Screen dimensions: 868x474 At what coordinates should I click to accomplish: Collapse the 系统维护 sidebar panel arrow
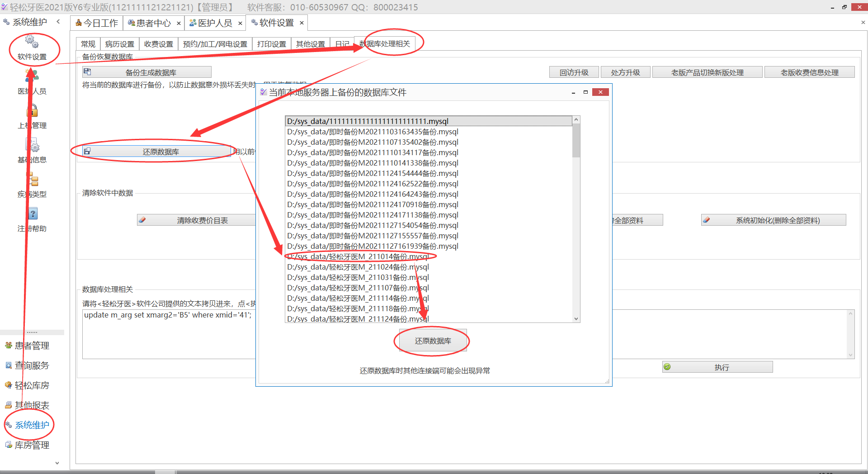pyautogui.click(x=58, y=22)
